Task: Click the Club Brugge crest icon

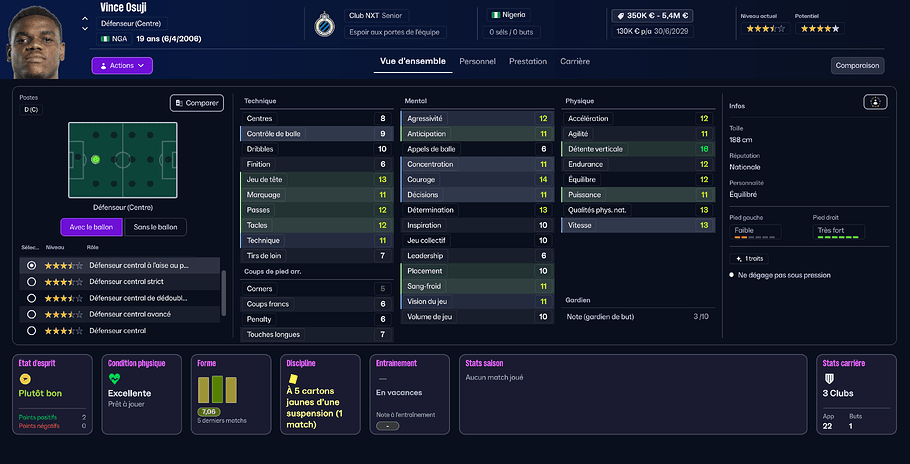Action: click(x=323, y=26)
